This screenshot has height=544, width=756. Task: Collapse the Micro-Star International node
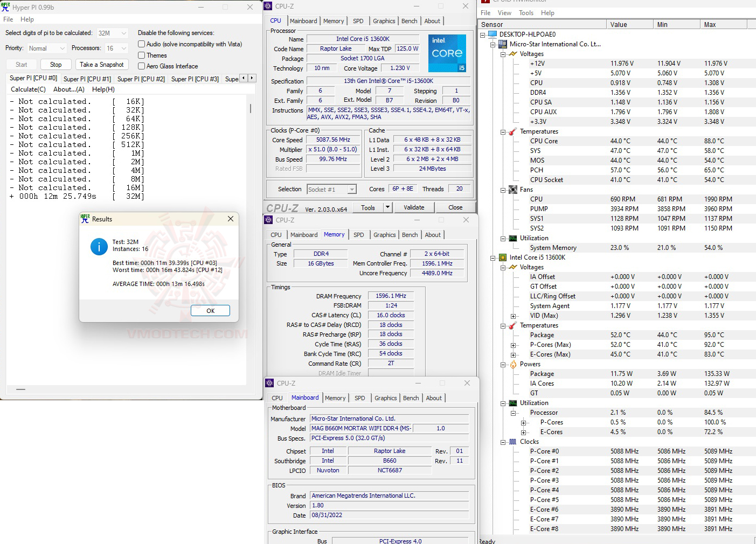point(493,44)
